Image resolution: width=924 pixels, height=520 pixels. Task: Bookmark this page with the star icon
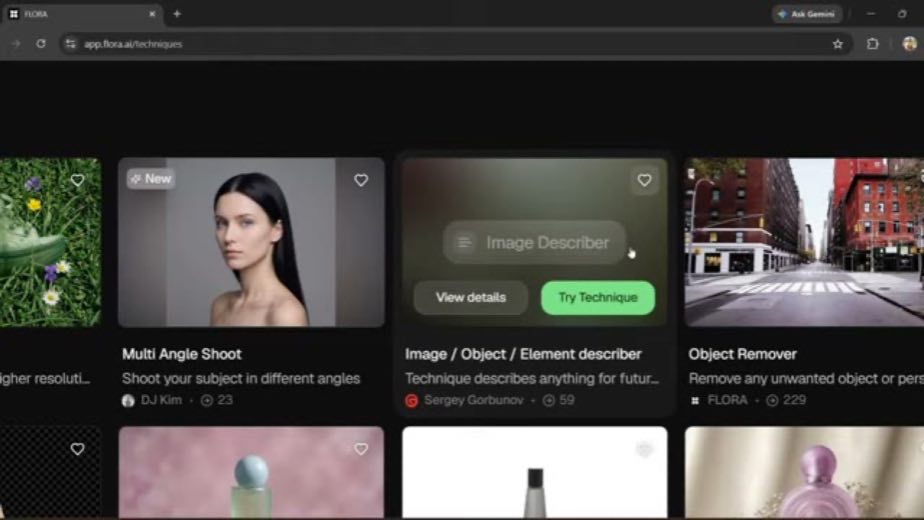coord(837,44)
